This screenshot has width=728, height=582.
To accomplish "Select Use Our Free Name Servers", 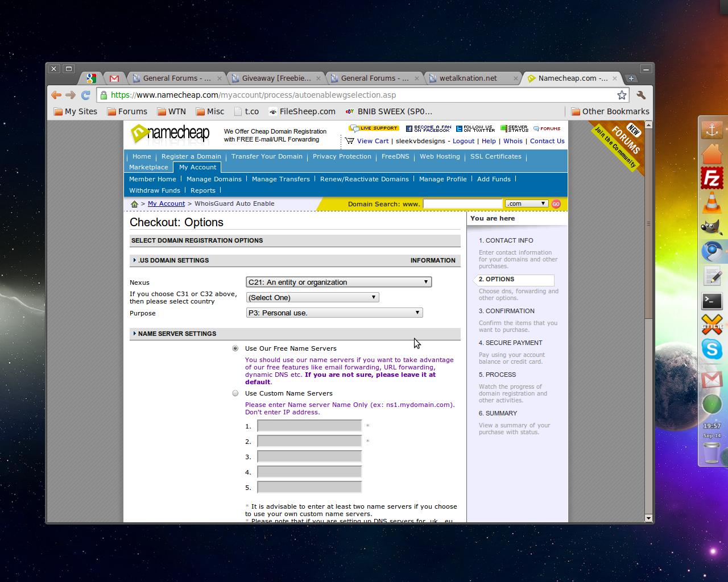I will (235, 348).
